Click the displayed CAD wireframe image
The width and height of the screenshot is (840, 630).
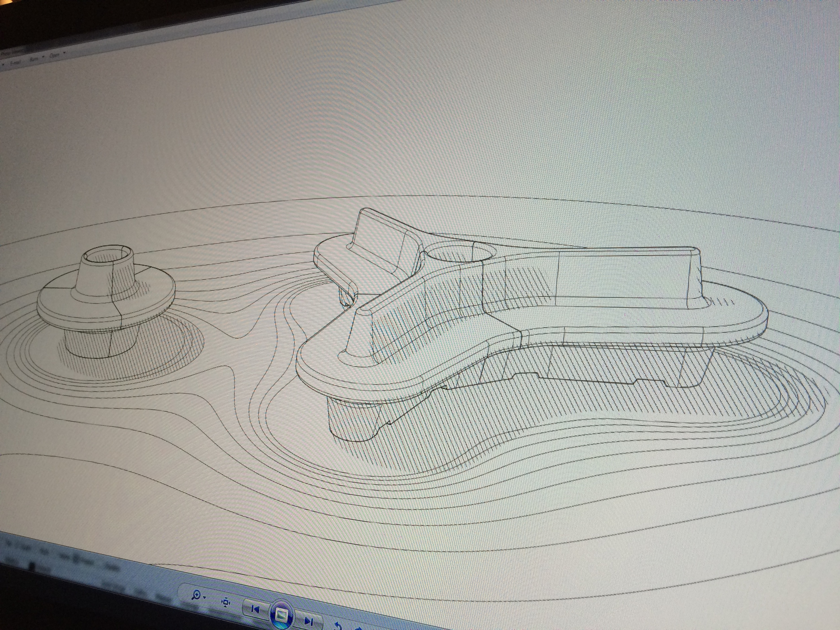coord(418,380)
